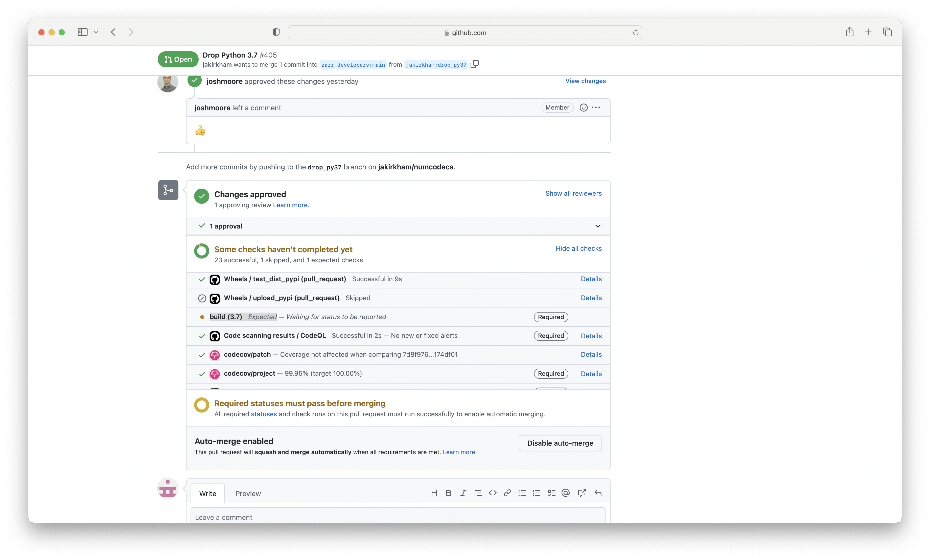The width and height of the screenshot is (930, 560).
Task: Select the Write tab
Action: [x=207, y=494]
